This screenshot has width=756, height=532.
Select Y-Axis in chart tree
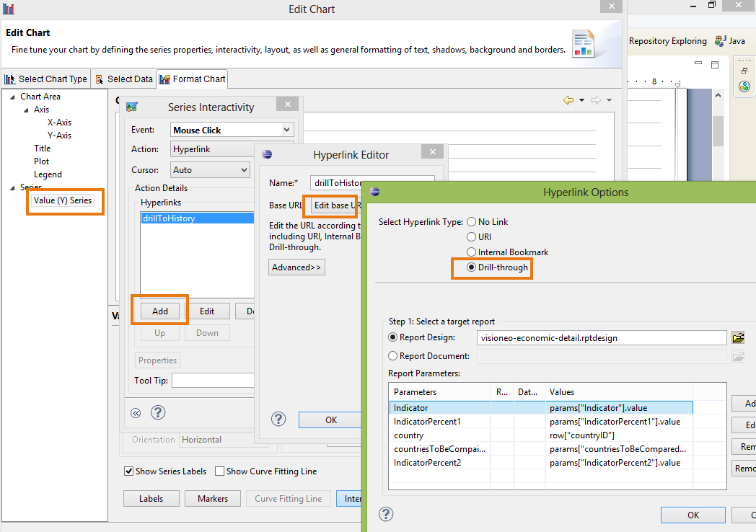pos(59,136)
